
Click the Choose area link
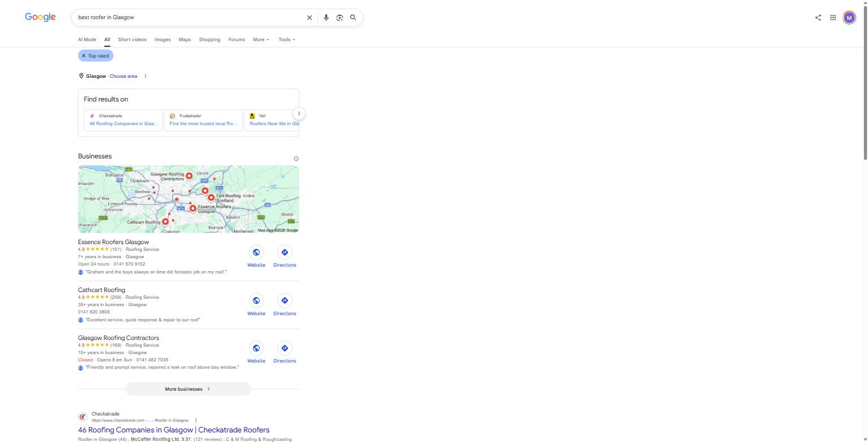click(123, 76)
